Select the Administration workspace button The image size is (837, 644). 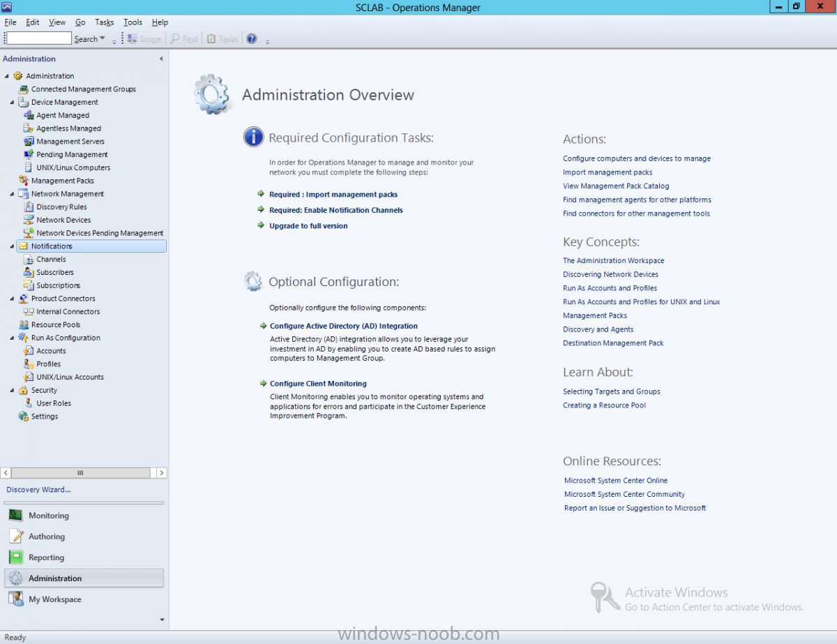pyautogui.click(x=84, y=578)
